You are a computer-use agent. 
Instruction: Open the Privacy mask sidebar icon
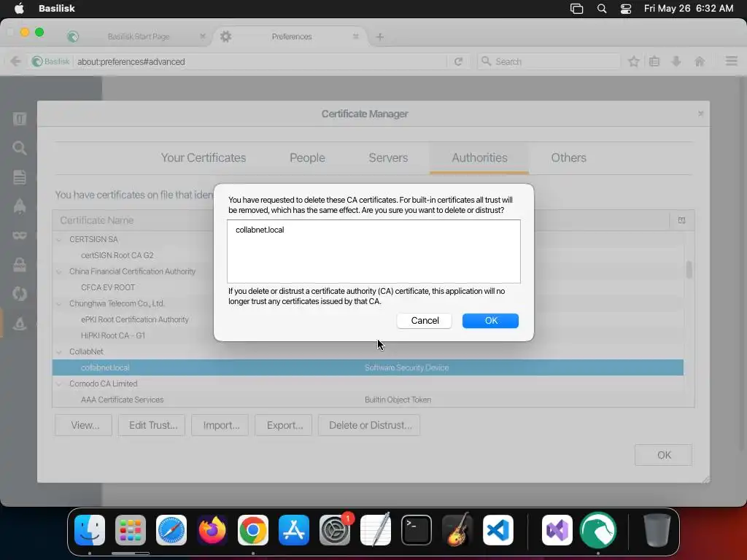pyautogui.click(x=20, y=236)
